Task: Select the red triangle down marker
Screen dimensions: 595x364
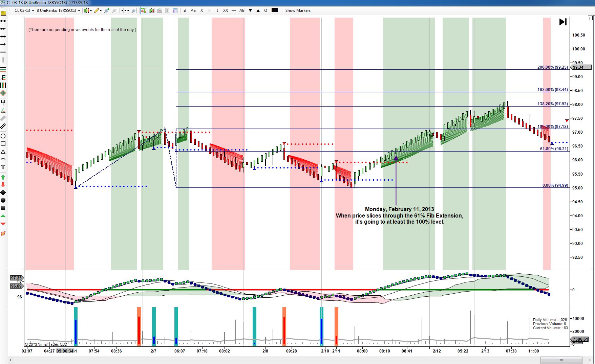Action: (3, 224)
